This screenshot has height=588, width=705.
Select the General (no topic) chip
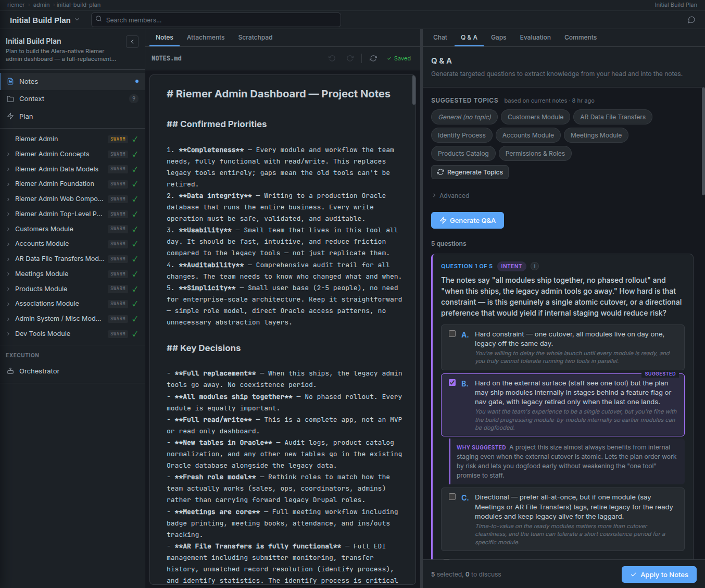click(464, 117)
